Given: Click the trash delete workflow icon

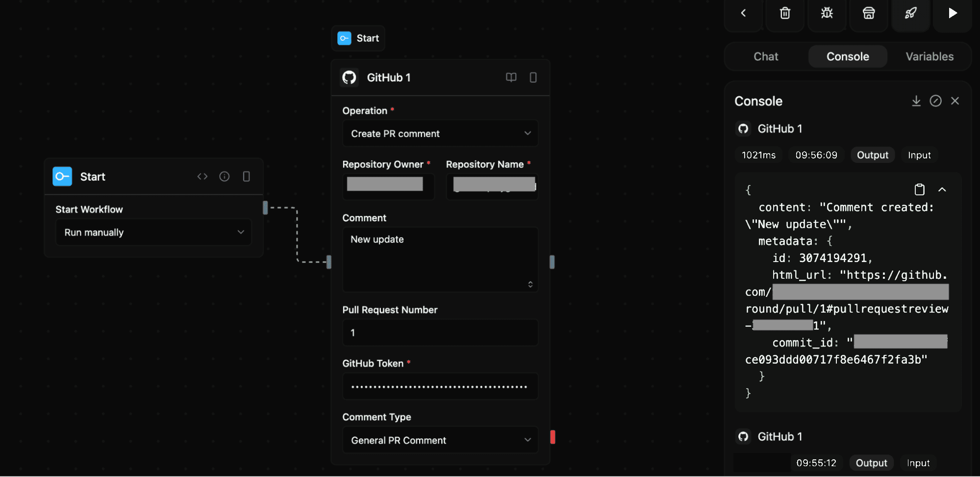Looking at the screenshot, I should coord(785,13).
